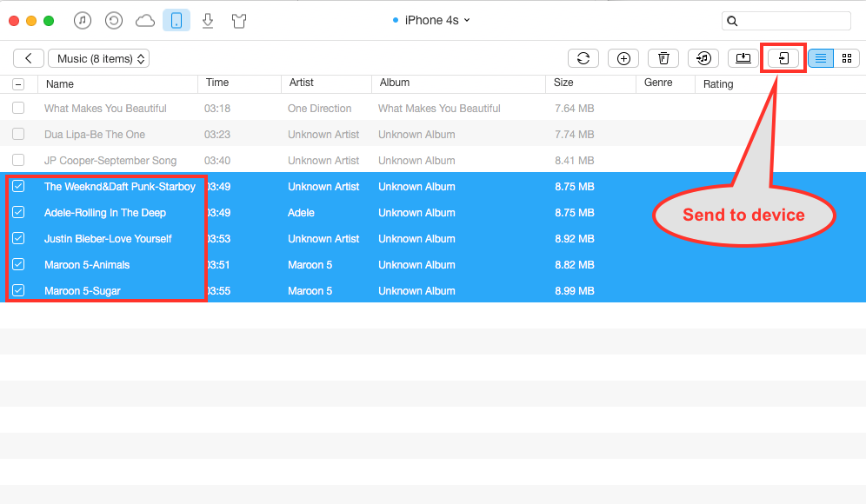
Task: Select song title What Makes You Beautiful
Action: [x=105, y=109]
